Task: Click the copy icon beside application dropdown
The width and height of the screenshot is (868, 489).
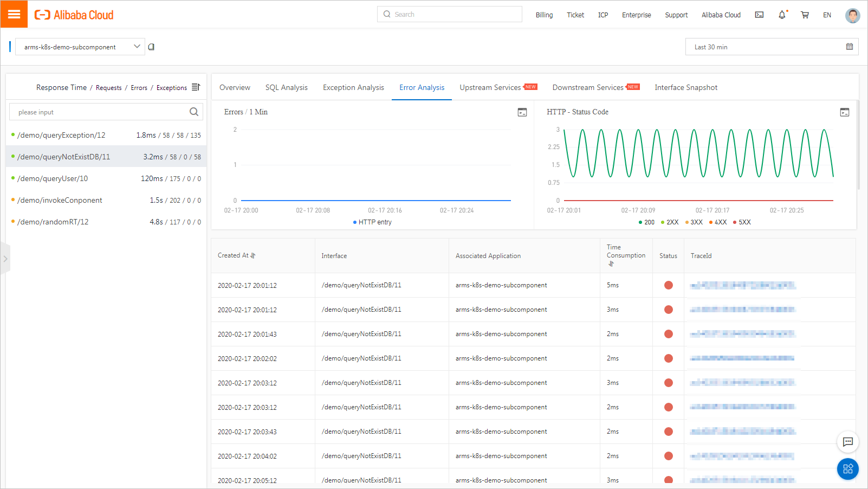Action: coord(151,47)
